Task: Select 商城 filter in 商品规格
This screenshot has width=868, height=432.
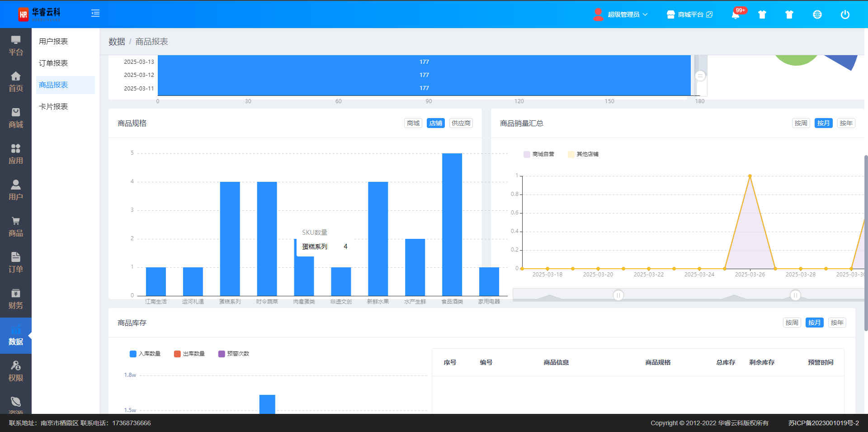Action: pyautogui.click(x=413, y=123)
